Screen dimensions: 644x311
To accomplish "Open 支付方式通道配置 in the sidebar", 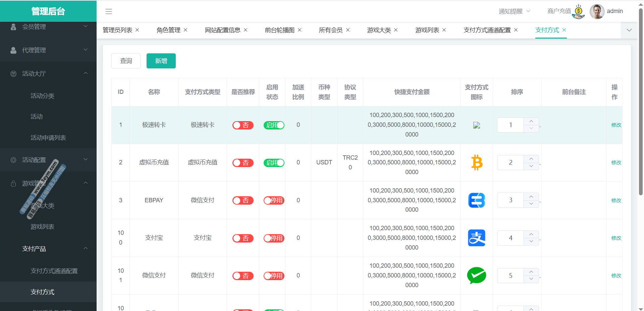I will point(54,271).
